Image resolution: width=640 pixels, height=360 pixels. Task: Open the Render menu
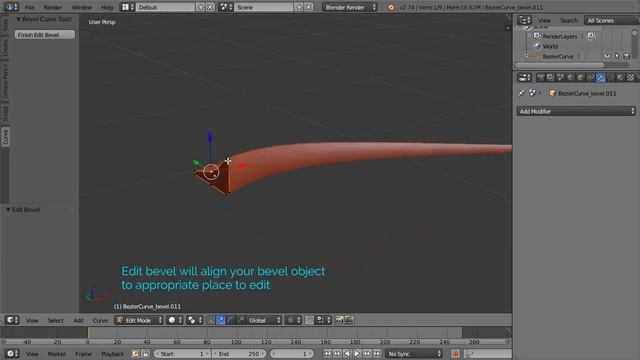tap(53, 7)
